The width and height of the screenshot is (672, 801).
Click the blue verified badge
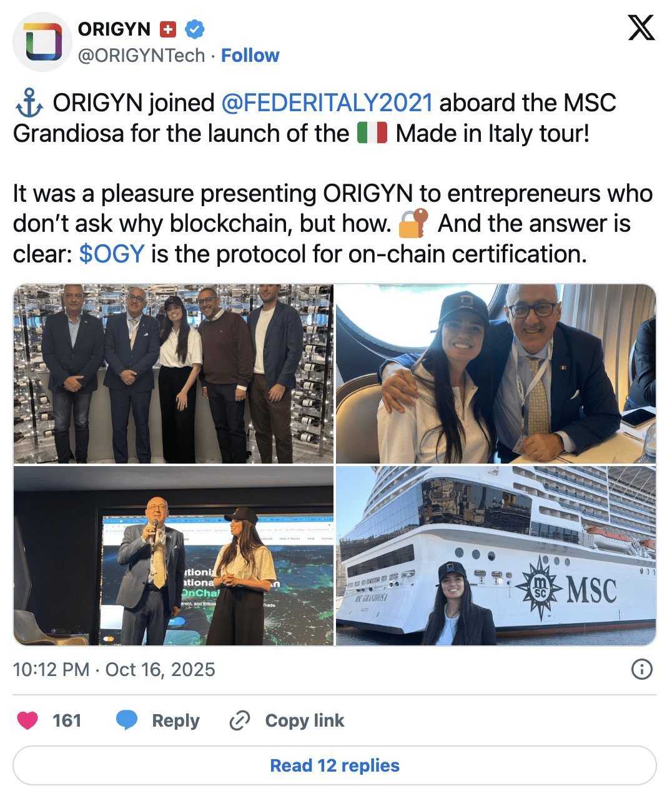click(x=195, y=29)
